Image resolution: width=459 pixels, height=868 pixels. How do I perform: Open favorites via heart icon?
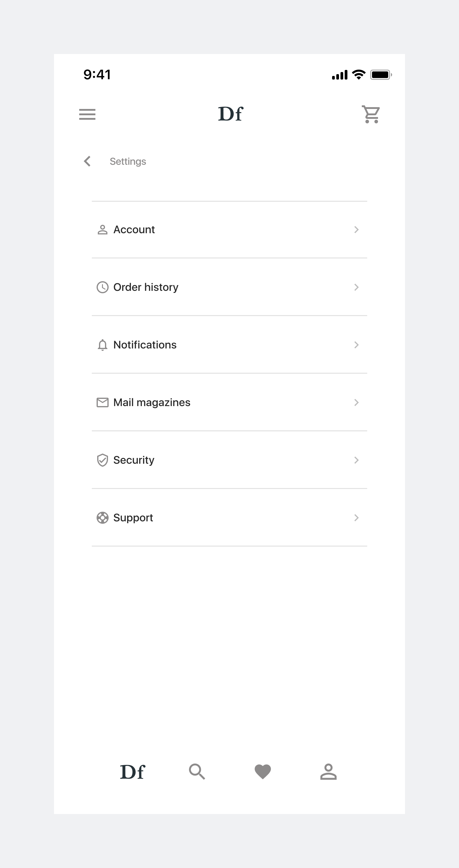tap(263, 772)
